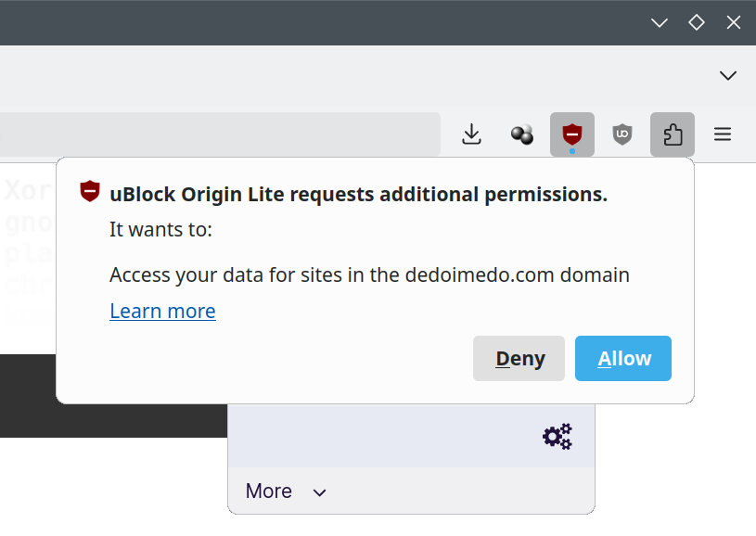The image size is (756, 536).
Task: Open the Extensions panel via the puzzle piece icon
Action: coord(672,134)
